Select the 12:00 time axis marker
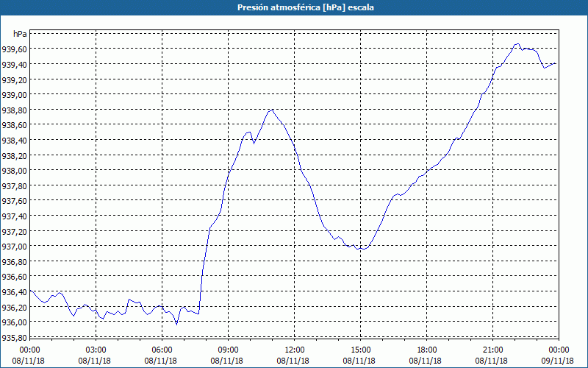 tap(295, 350)
